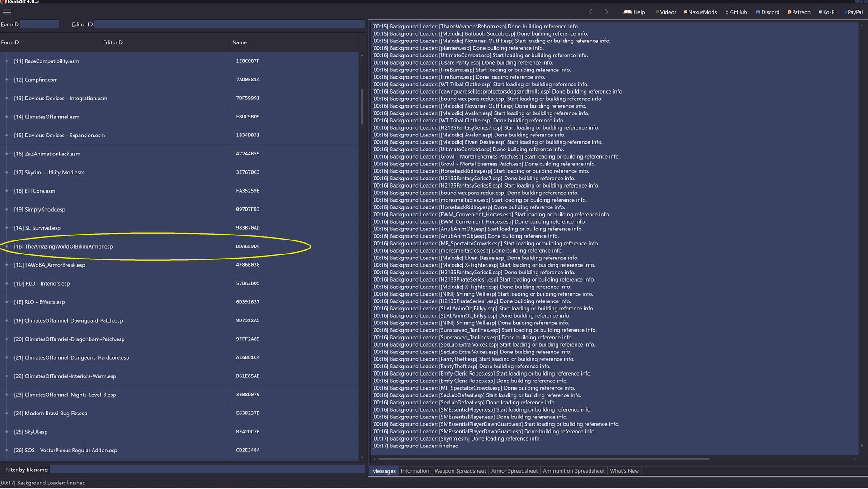
Task: Expand the [25] SkyUI.esp node
Action: (x=7, y=432)
